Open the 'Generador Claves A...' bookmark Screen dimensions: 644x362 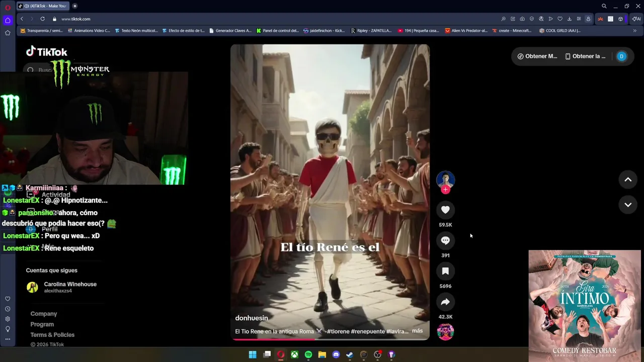tap(230, 31)
